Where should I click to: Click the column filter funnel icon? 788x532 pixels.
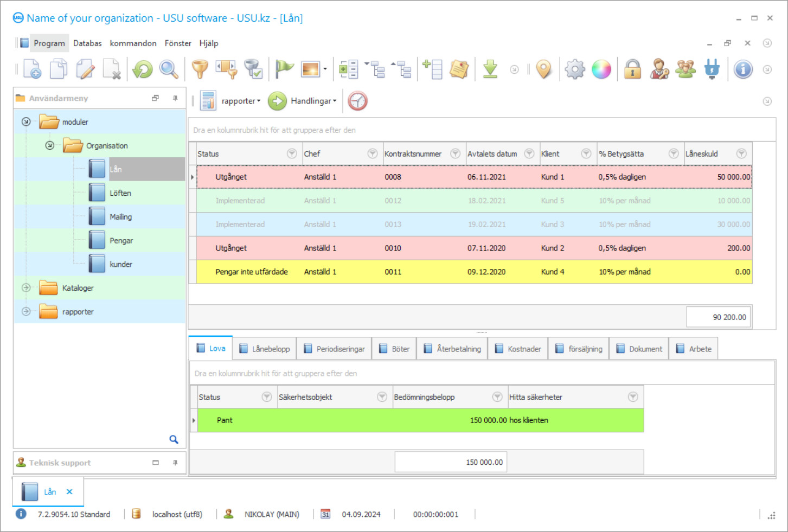pyautogui.click(x=227, y=69)
